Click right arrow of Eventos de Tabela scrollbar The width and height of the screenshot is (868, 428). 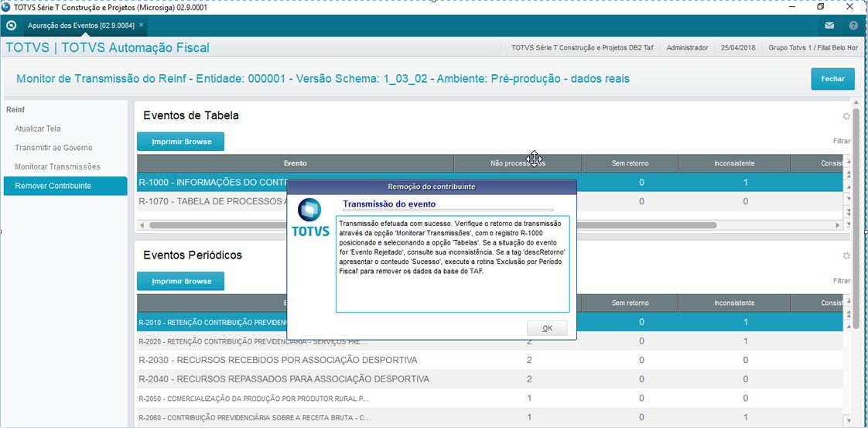point(838,225)
